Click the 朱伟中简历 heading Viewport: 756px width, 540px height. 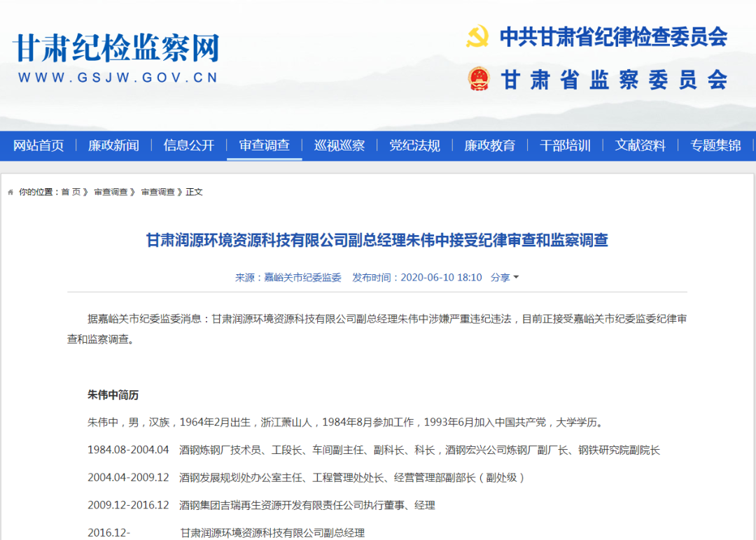(x=113, y=395)
